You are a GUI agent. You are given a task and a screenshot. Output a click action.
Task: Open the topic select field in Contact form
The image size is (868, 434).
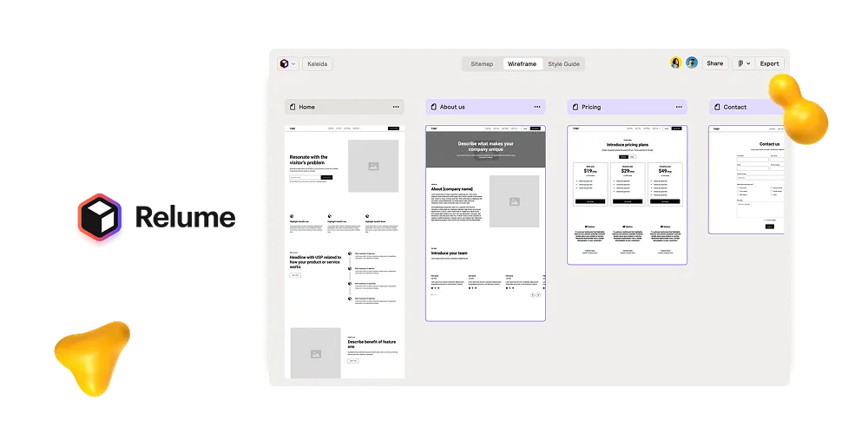coord(760,178)
